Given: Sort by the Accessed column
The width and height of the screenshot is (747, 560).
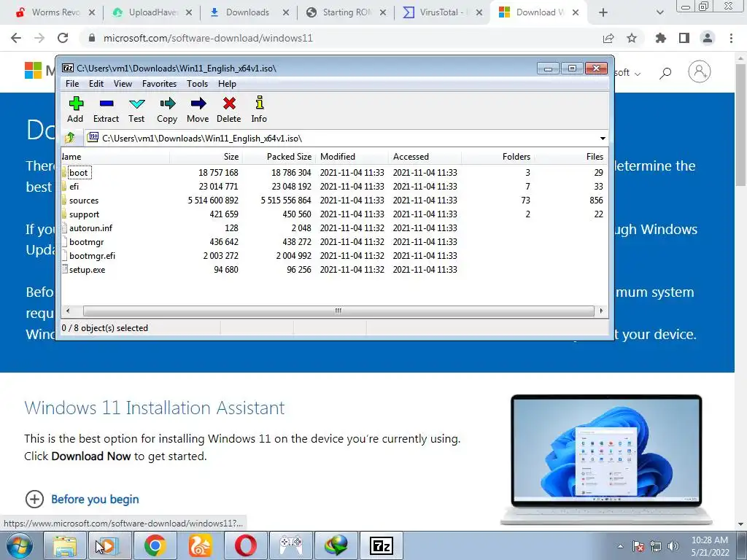Looking at the screenshot, I should [425, 157].
